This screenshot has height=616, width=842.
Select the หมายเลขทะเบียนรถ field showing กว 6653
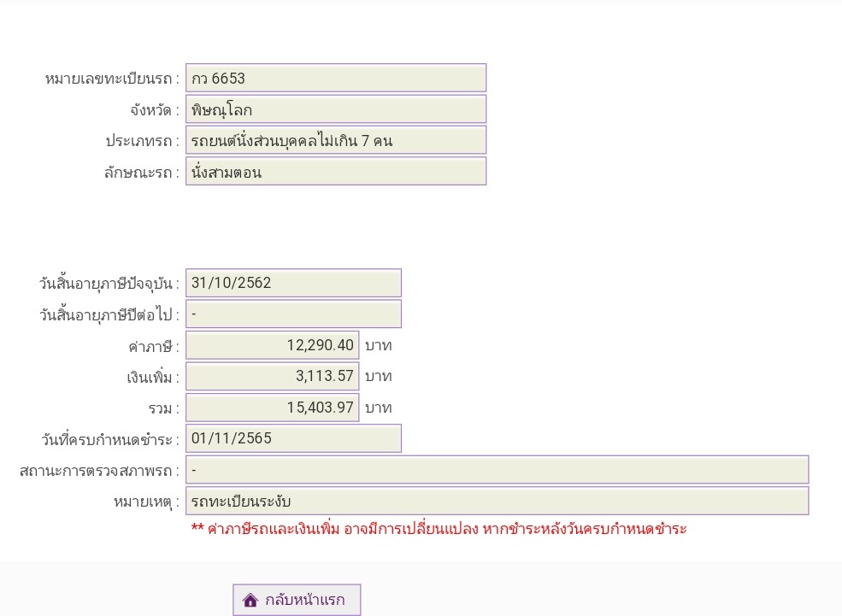pyautogui.click(x=336, y=78)
